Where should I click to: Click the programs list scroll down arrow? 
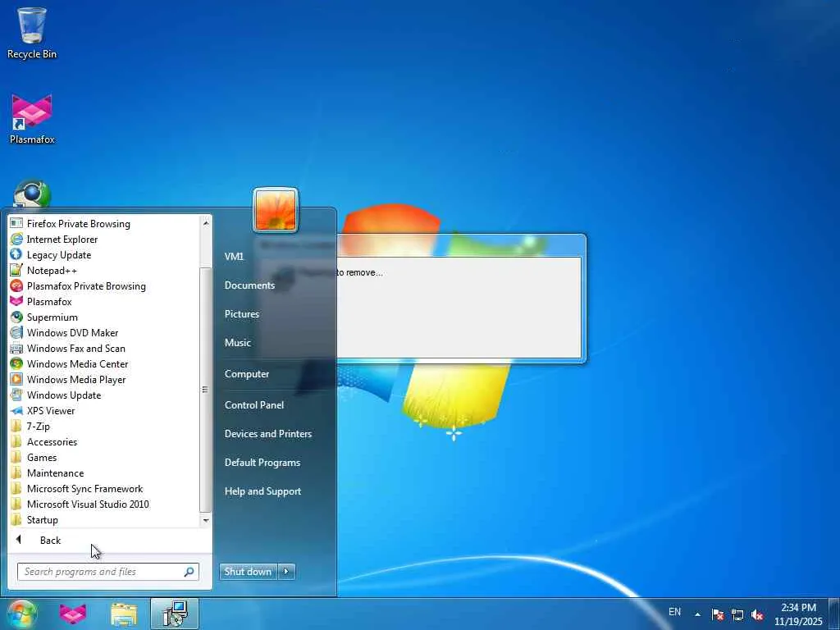point(206,520)
